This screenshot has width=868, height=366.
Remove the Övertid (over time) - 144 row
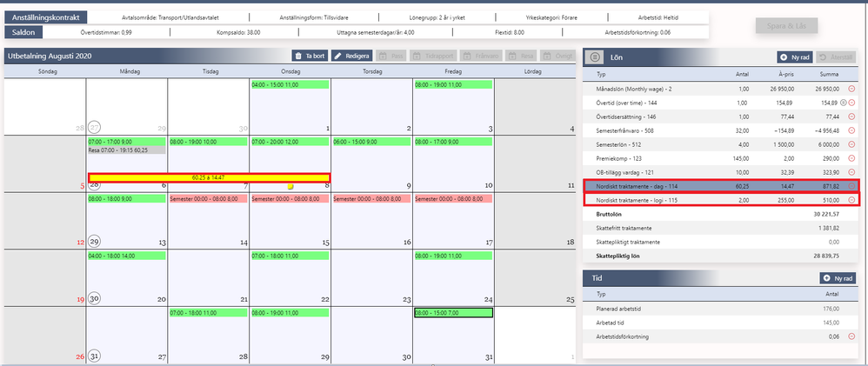point(851,103)
